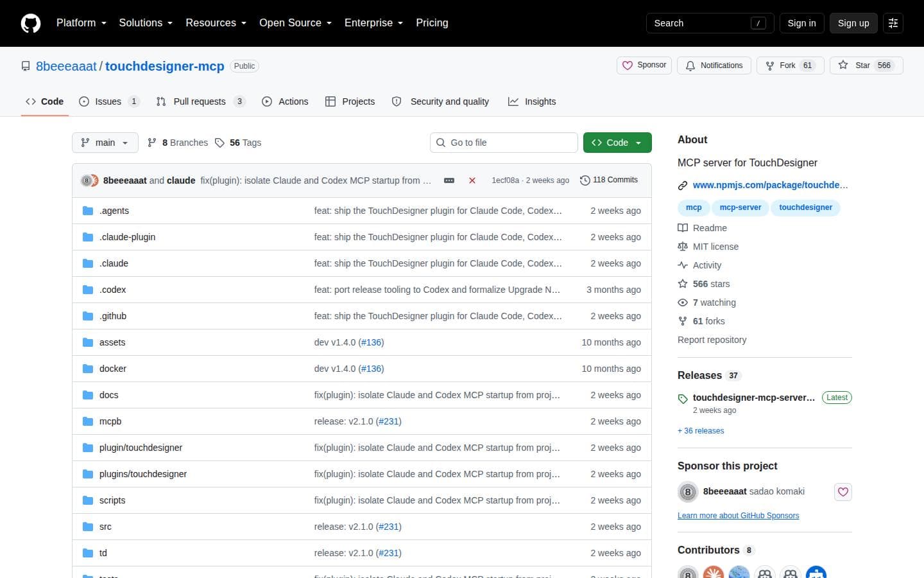Fork the repository

click(x=790, y=66)
